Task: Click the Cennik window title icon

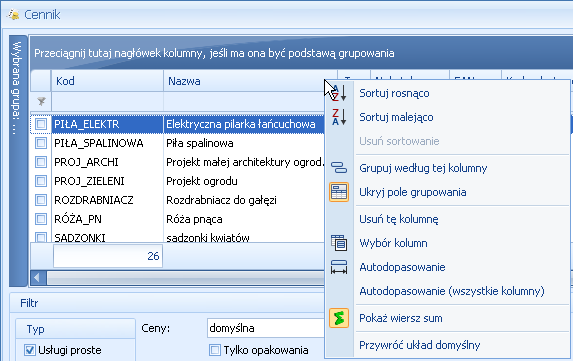Action: coord(14,15)
